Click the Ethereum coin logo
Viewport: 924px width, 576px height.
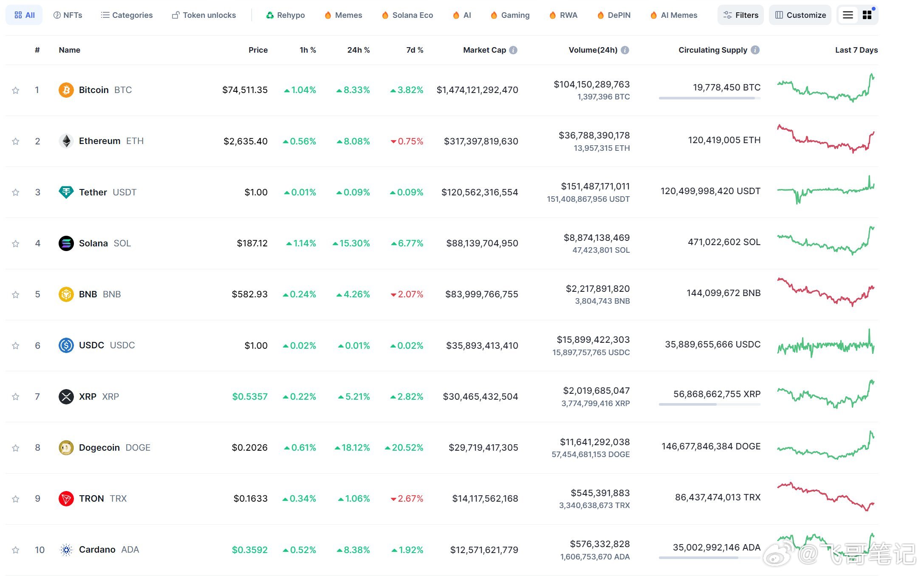(x=66, y=141)
